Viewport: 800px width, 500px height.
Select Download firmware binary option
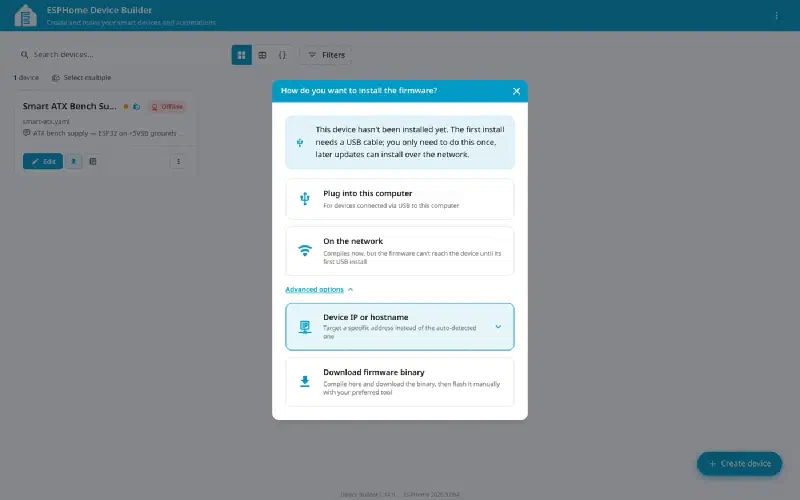(x=399, y=382)
